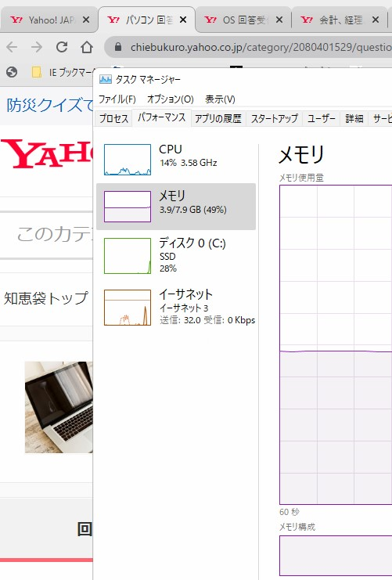Open the オプション(O) menu in Task Manager
This screenshot has width=392, height=580.
click(171, 99)
